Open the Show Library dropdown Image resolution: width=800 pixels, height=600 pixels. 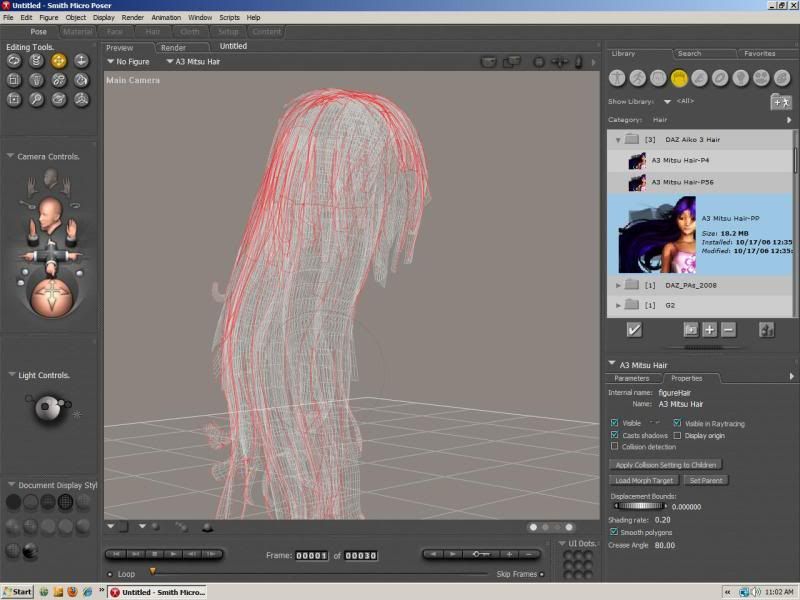pos(667,101)
